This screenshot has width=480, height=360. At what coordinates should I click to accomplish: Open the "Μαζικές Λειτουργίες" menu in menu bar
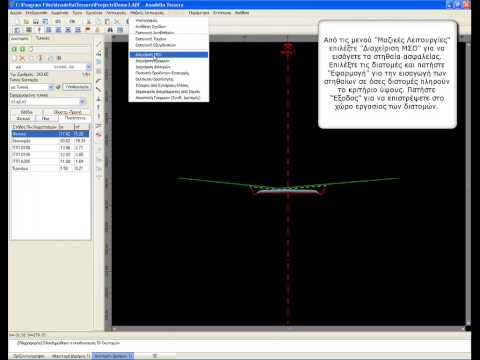coord(147,13)
